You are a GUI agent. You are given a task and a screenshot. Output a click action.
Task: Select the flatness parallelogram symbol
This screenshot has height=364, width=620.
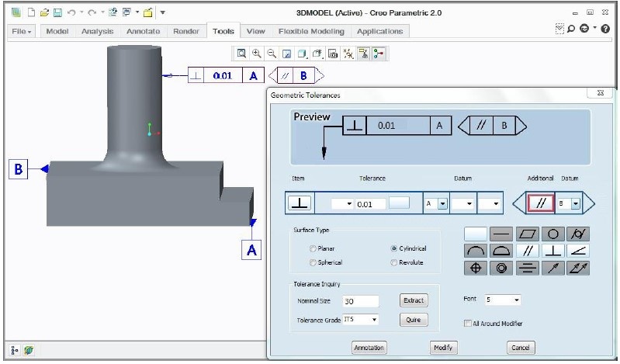point(528,234)
